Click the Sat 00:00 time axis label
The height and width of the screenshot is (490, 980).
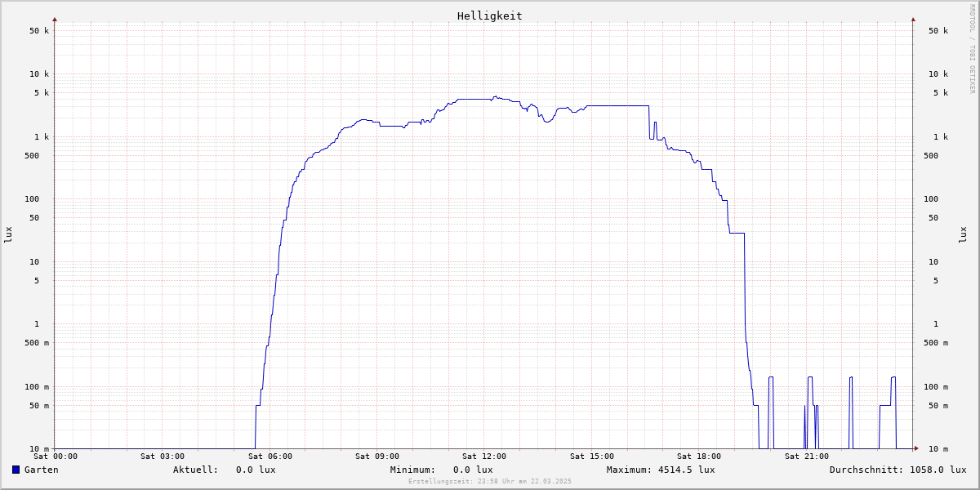pos(56,457)
